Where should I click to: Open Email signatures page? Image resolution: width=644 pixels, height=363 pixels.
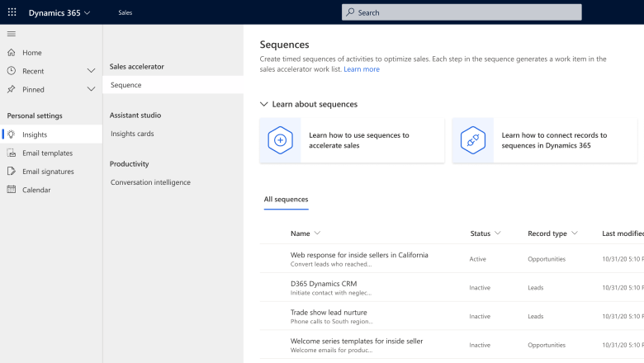(48, 172)
